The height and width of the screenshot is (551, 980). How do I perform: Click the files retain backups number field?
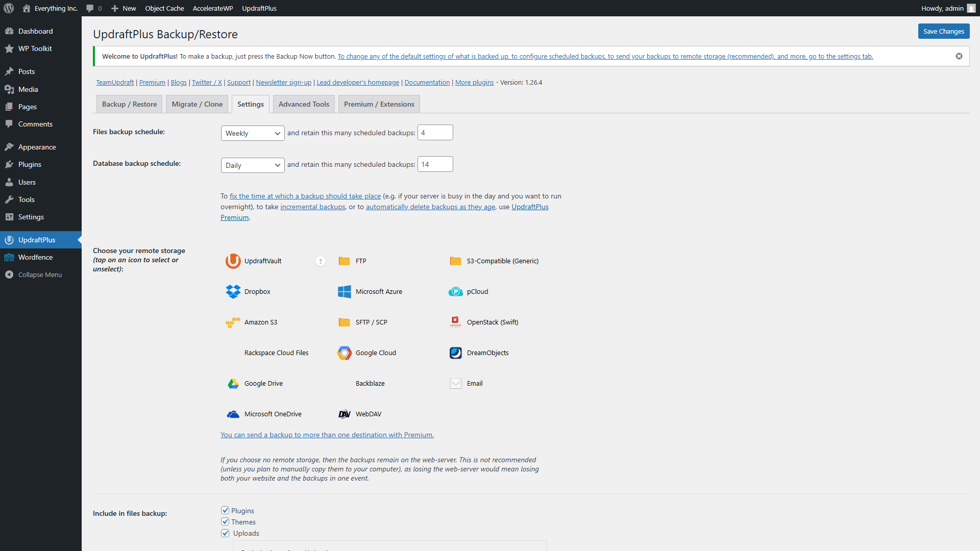435,132
